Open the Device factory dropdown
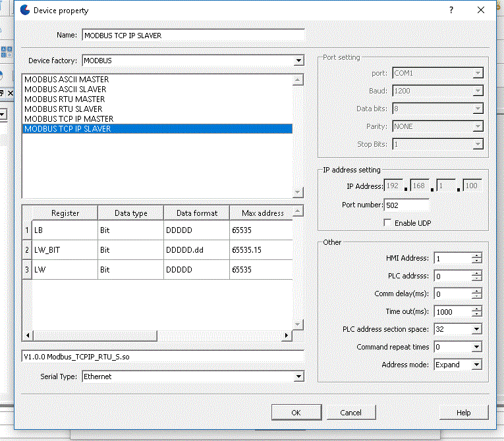Image resolution: width=504 pixels, height=441 pixels. click(298, 61)
